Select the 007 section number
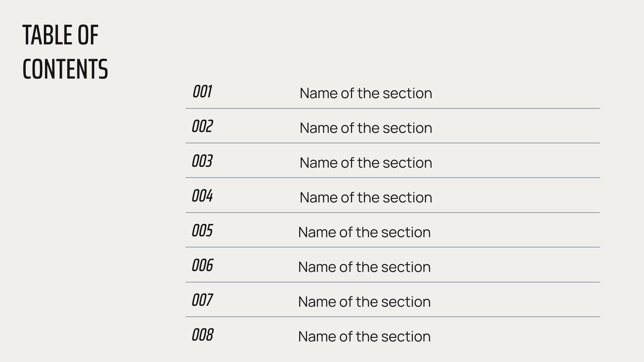Image resolution: width=644 pixels, height=362 pixels. [x=202, y=300]
